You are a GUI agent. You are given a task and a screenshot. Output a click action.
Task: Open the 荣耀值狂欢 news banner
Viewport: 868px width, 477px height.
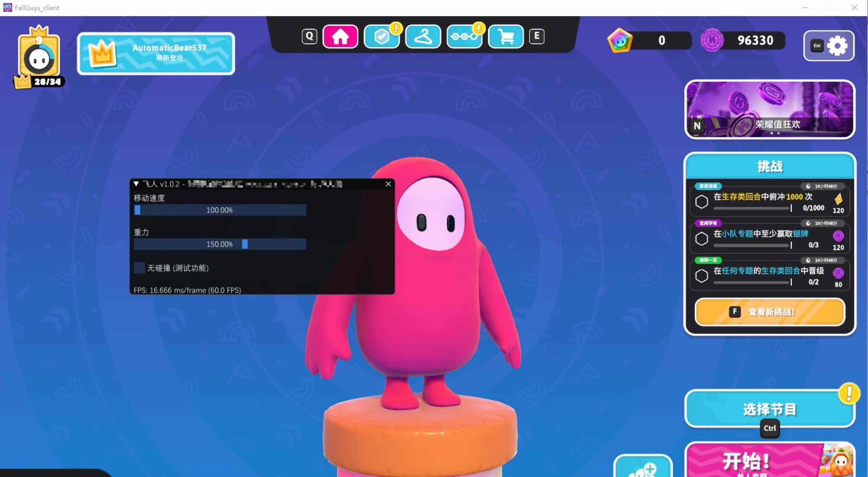pos(770,109)
